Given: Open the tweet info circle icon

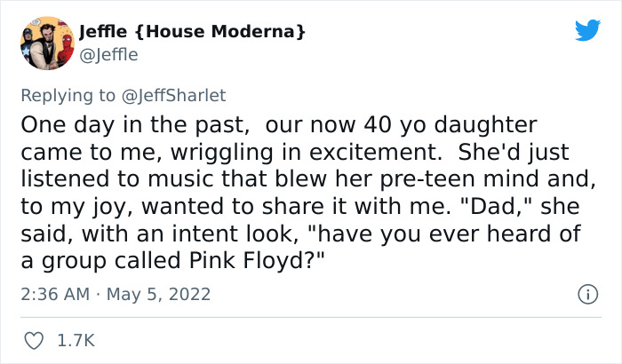Looking at the screenshot, I should point(587,294).
